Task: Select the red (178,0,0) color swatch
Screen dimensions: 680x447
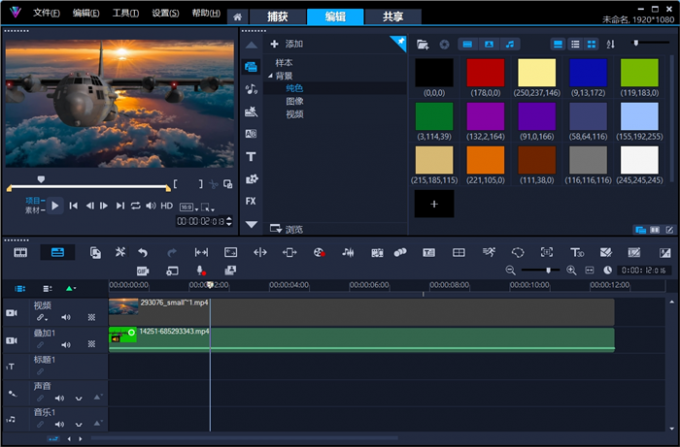Action: 485,72
